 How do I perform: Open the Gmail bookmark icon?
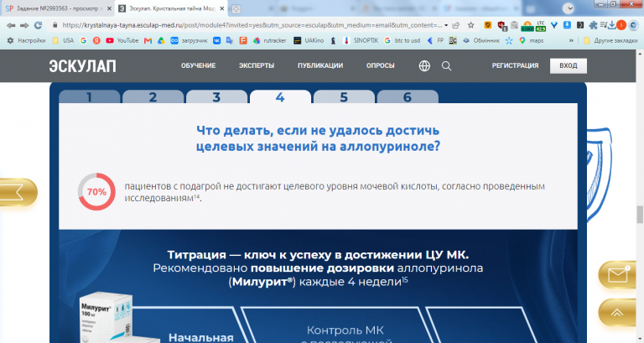tap(148, 40)
